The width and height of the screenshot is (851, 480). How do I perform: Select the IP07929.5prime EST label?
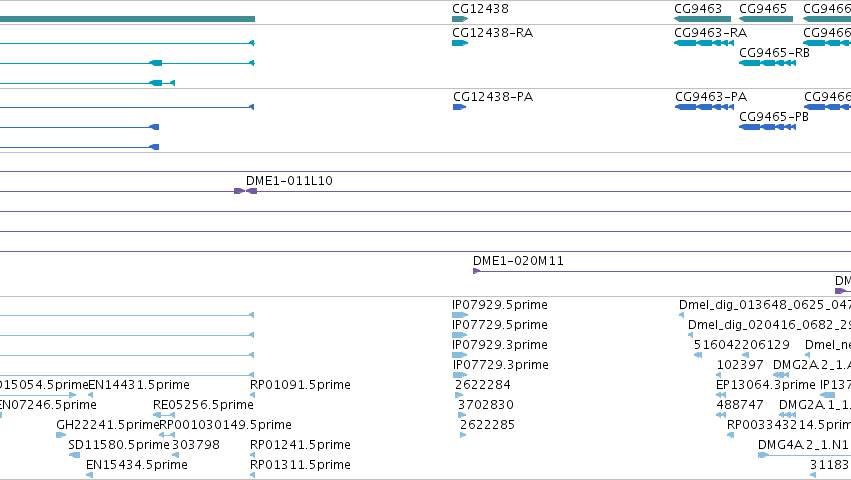[x=500, y=305]
